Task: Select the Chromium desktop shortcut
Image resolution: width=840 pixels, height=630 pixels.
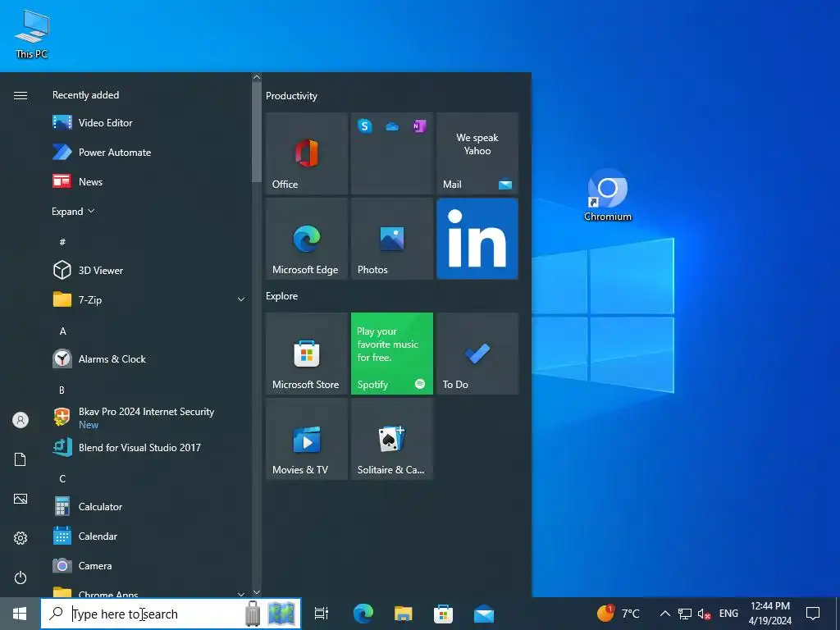Action: [x=608, y=195]
